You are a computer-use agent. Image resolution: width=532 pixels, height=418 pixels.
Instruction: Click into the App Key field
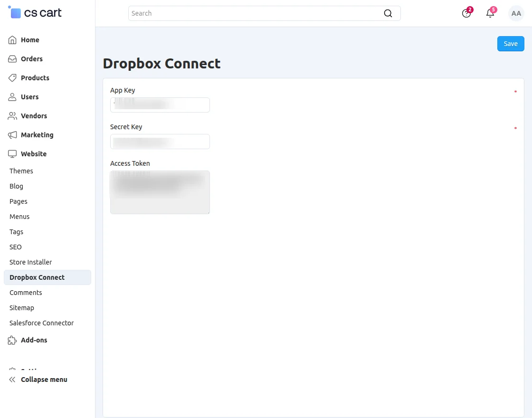pyautogui.click(x=160, y=105)
